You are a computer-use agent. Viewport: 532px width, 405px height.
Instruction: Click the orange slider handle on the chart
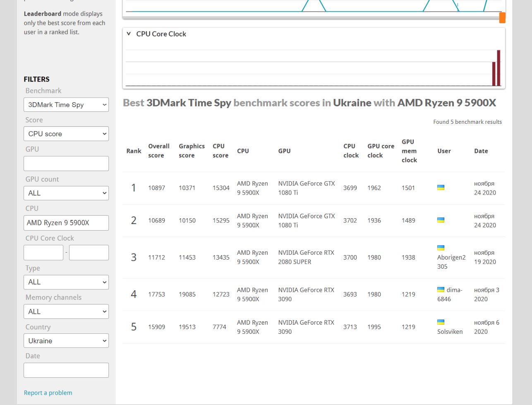pyautogui.click(x=502, y=18)
